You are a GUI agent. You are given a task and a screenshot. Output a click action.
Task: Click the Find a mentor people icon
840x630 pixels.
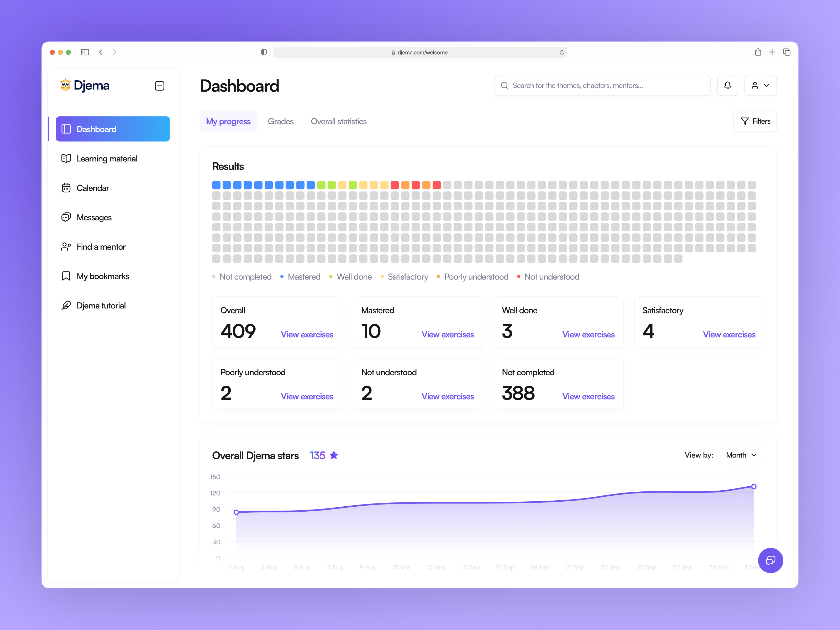coord(66,246)
